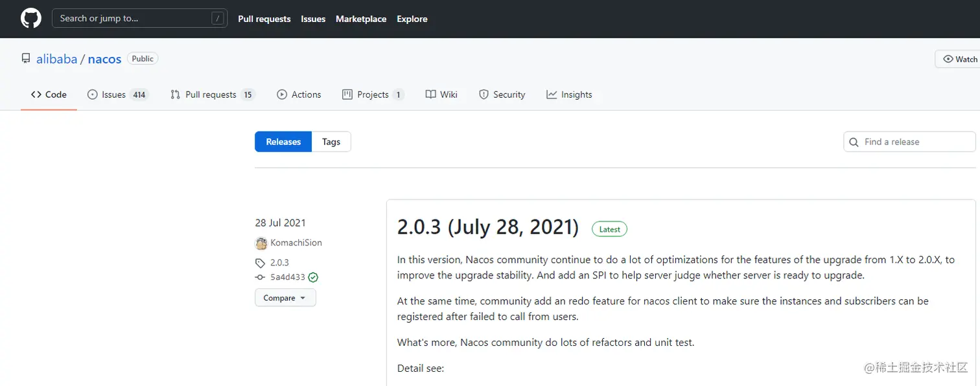The image size is (980, 386).
Task: Open the repository Pull requests tab
Action: [213, 95]
